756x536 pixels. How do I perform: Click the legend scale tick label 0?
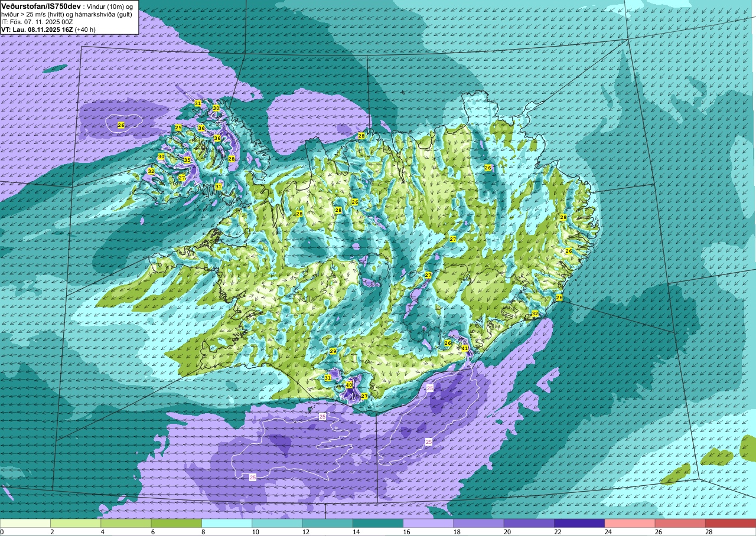point(2,532)
